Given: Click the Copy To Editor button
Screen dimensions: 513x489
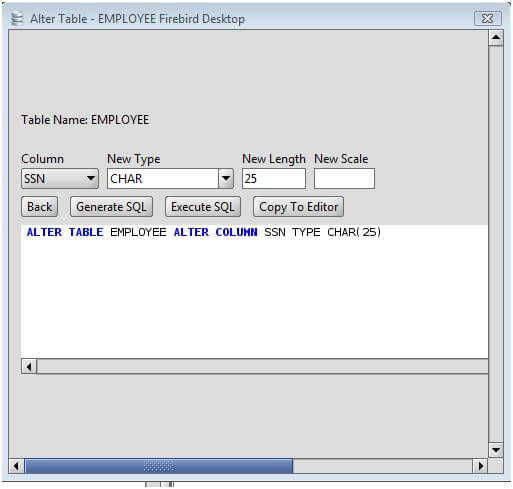Looking at the screenshot, I should 298,207.
